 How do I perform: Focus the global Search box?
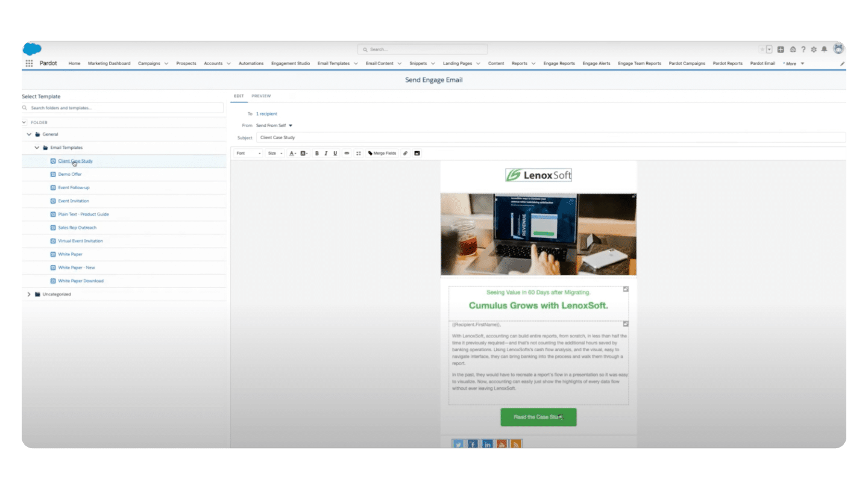(x=423, y=49)
